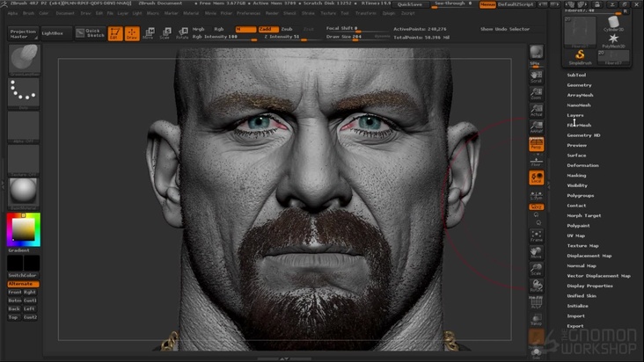644x362 pixels.
Task: Toggle the Alternate button
Action: tap(23, 284)
